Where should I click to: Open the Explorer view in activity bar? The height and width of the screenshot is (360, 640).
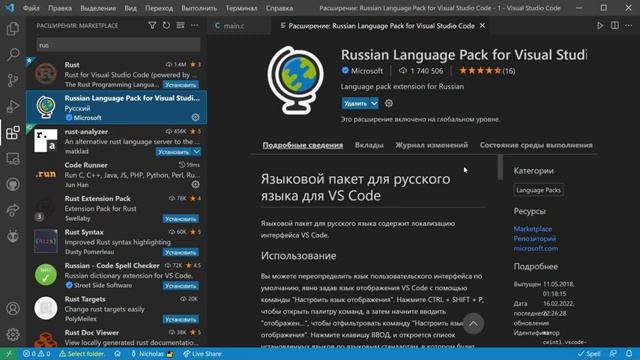13,29
